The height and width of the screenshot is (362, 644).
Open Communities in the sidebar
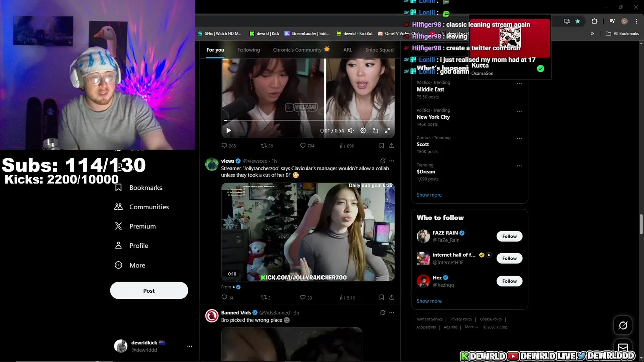point(142,207)
